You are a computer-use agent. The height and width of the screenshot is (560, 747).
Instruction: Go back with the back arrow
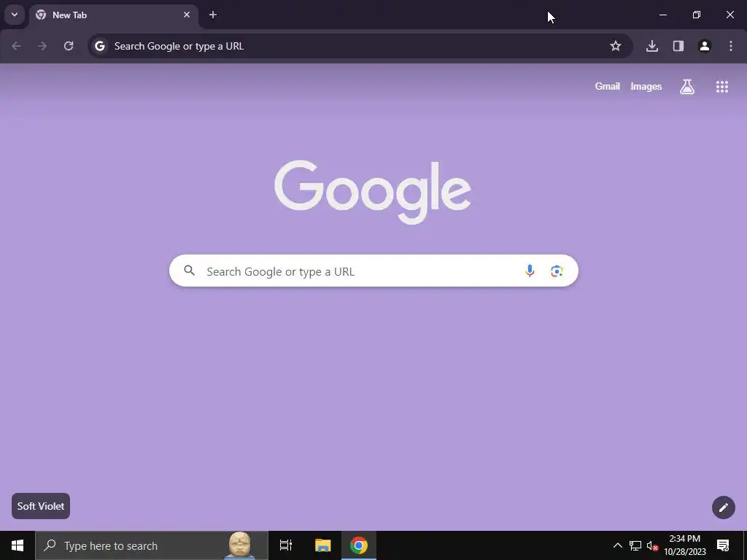point(16,46)
